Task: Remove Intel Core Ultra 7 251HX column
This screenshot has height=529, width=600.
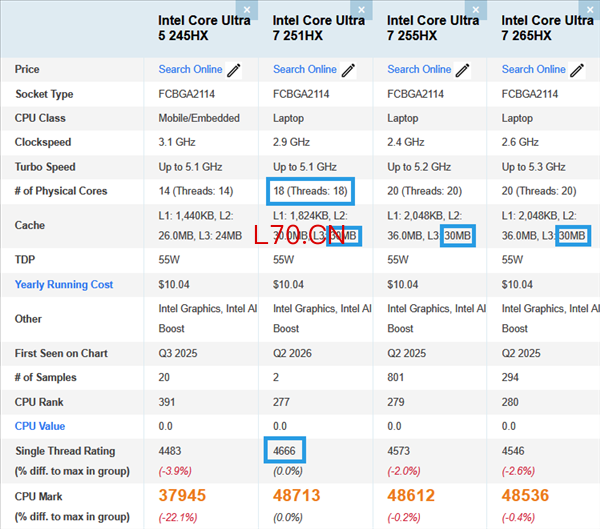Action: pos(361,10)
